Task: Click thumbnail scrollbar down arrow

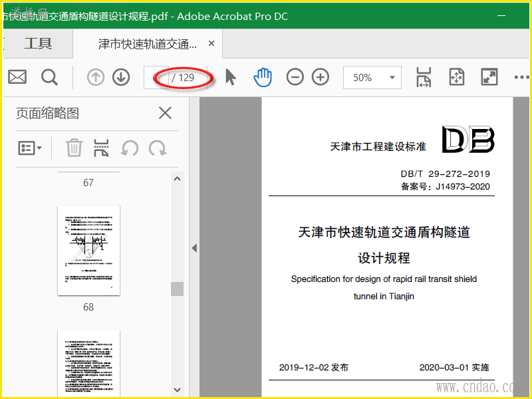Action: coord(177,390)
